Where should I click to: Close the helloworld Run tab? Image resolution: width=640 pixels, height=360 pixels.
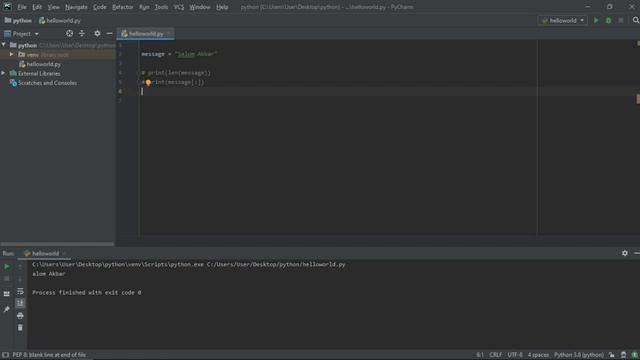tap(64, 254)
